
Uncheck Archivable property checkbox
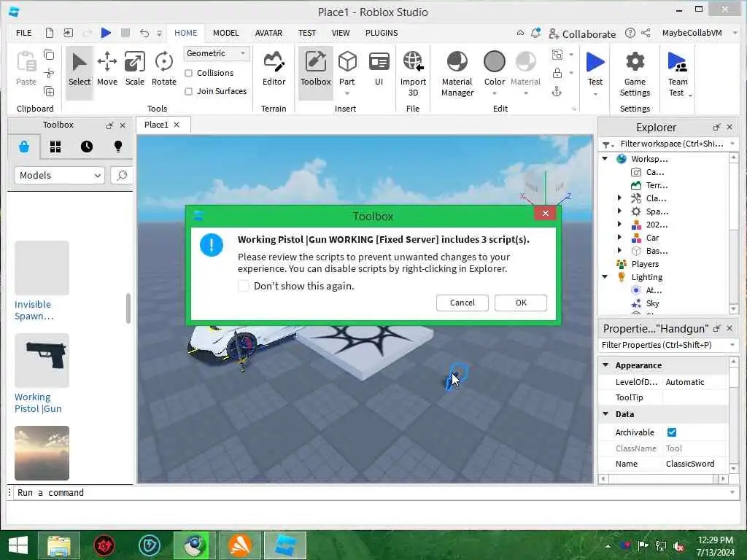pyautogui.click(x=672, y=432)
